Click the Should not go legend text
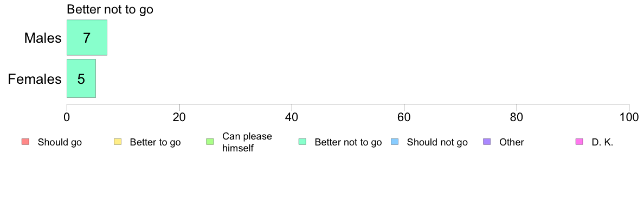The width and height of the screenshot is (644, 199). (437, 143)
